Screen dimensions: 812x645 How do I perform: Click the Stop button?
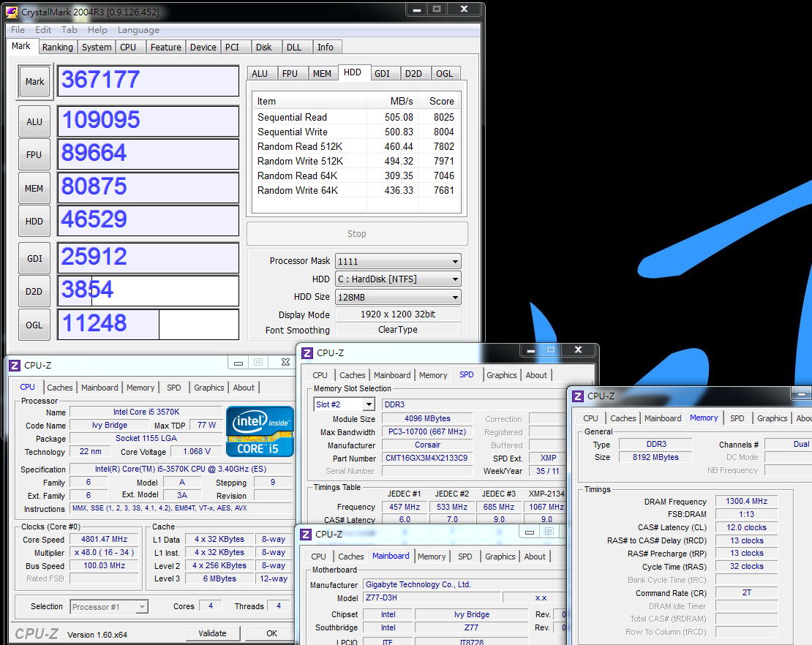[x=357, y=233]
